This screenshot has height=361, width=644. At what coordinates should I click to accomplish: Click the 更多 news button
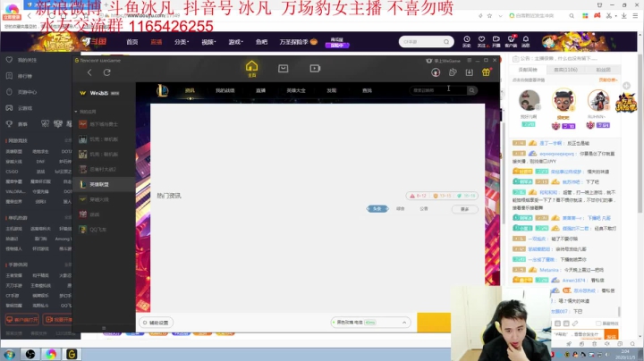[x=464, y=209]
